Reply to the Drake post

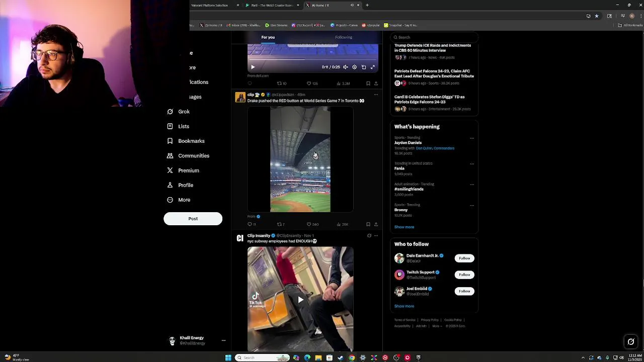252,224
